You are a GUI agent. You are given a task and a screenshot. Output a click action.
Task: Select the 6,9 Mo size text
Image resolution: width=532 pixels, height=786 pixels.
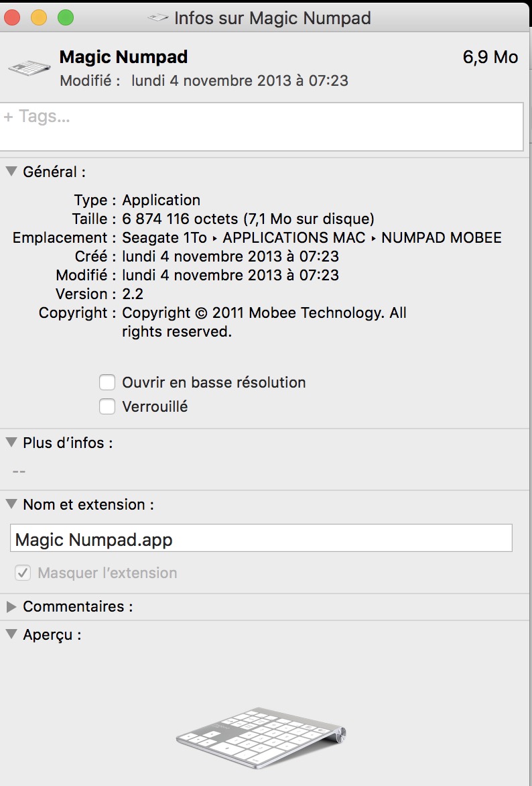coord(490,58)
